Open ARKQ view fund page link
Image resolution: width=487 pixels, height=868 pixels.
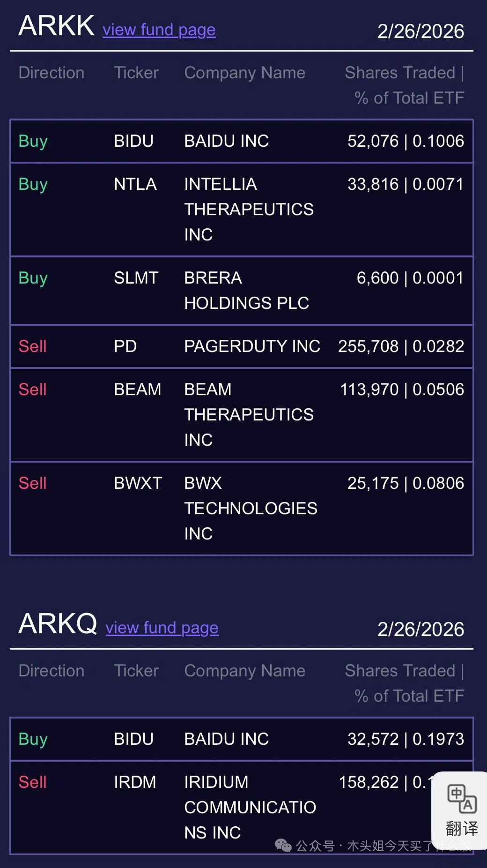[x=162, y=628]
